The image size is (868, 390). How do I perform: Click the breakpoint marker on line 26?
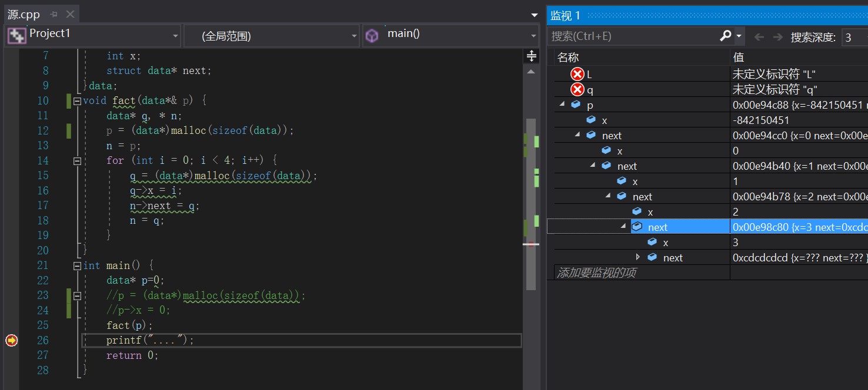tap(12, 340)
